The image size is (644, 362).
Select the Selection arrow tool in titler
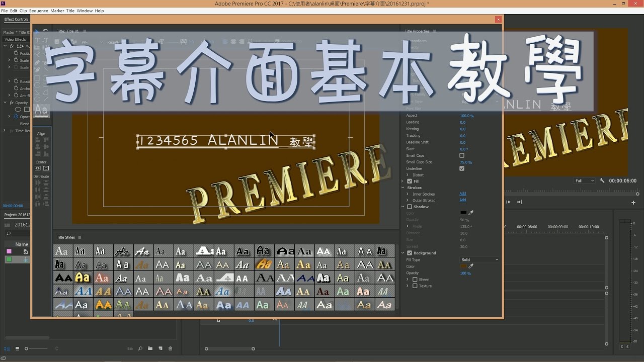tap(38, 32)
